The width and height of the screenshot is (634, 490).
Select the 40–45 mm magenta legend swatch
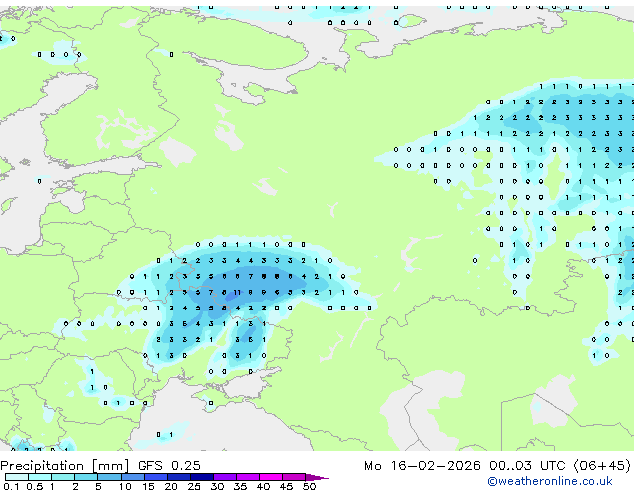click(271, 477)
